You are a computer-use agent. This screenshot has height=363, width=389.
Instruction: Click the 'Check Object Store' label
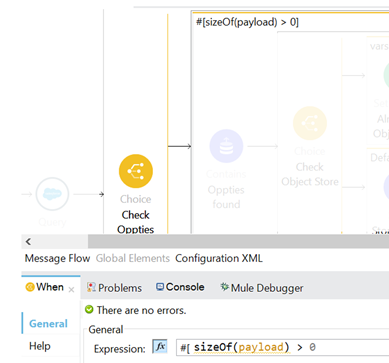click(x=310, y=174)
